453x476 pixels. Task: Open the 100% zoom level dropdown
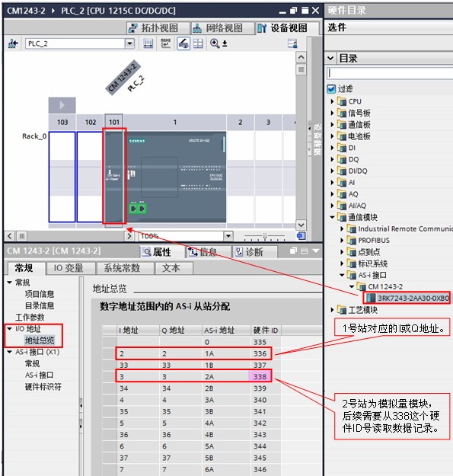click(228, 236)
